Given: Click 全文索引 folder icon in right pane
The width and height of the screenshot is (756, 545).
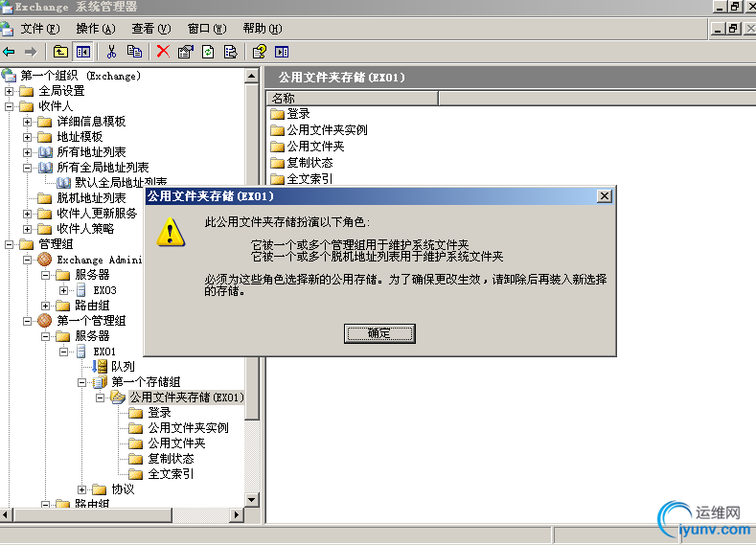Looking at the screenshot, I should pyautogui.click(x=277, y=179).
